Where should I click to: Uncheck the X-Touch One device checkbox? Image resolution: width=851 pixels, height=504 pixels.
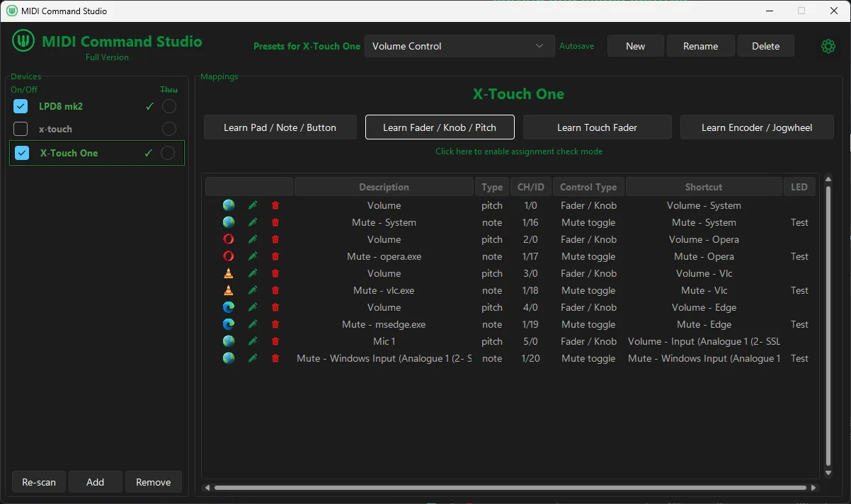pyautogui.click(x=22, y=153)
